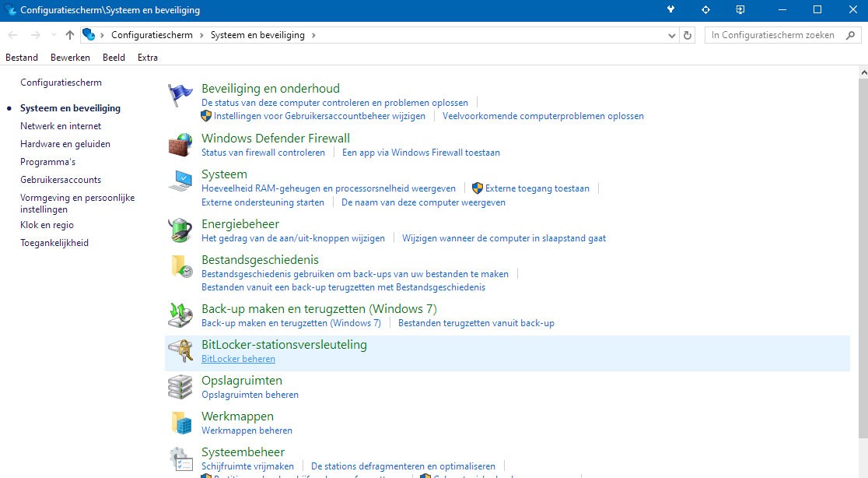
Task: Click Veelvoorkomende computerproblemen oplossen
Action: click(543, 116)
